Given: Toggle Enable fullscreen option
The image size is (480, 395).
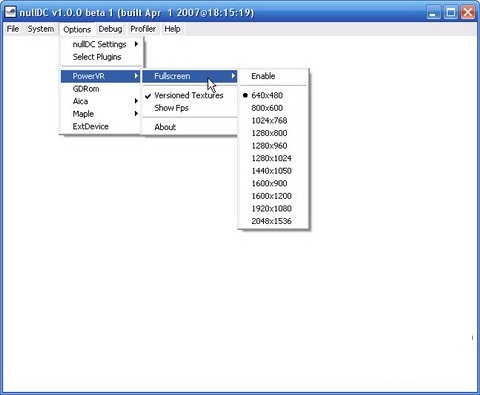Looking at the screenshot, I should tap(273, 76).
